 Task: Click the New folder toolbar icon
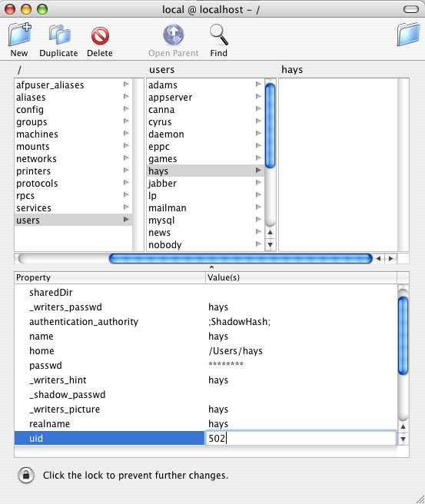20,34
